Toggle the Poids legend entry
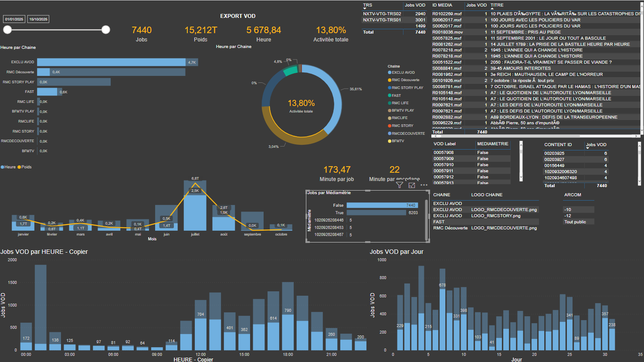This screenshot has width=644, height=362. (24, 167)
